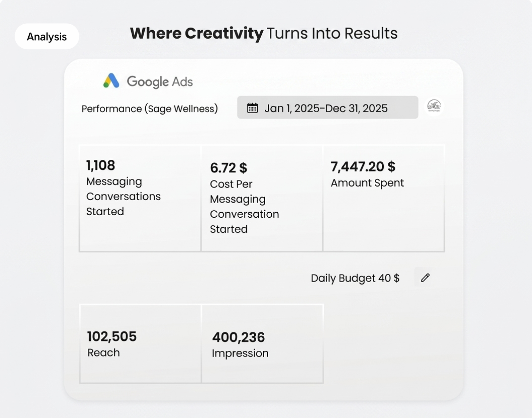Click the 'Reach' label
This screenshot has height=418, width=532.
pyautogui.click(x=103, y=352)
